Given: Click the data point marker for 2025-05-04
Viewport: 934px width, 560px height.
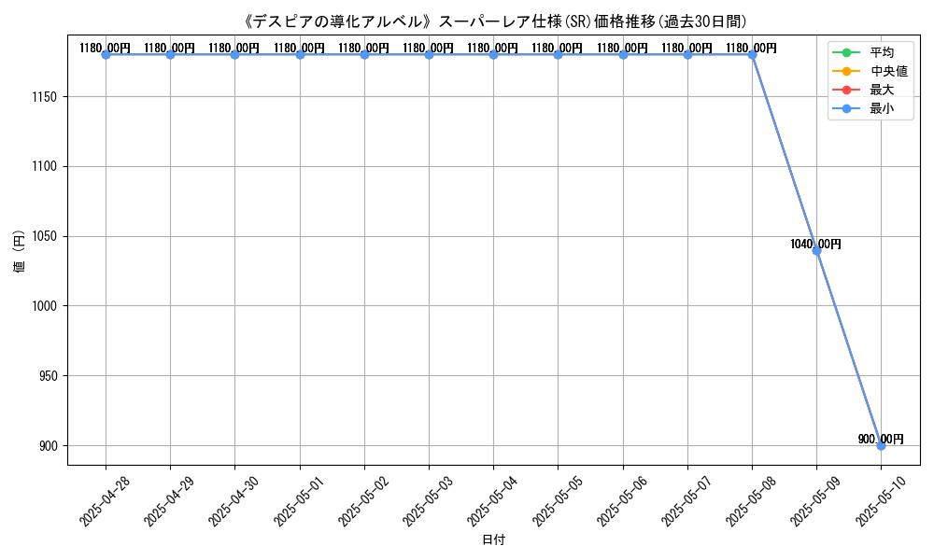Looking at the screenshot, I should (x=494, y=55).
